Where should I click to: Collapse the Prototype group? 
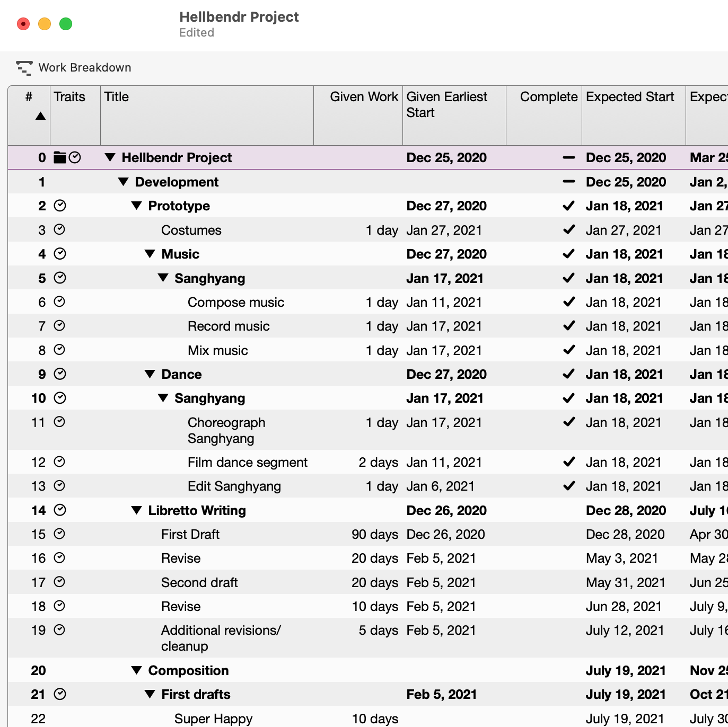pyautogui.click(x=136, y=206)
